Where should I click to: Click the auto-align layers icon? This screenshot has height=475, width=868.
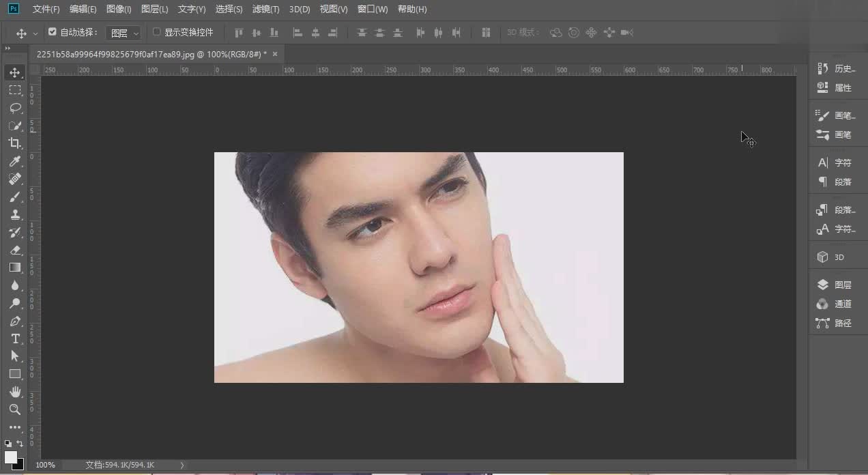[x=486, y=32]
